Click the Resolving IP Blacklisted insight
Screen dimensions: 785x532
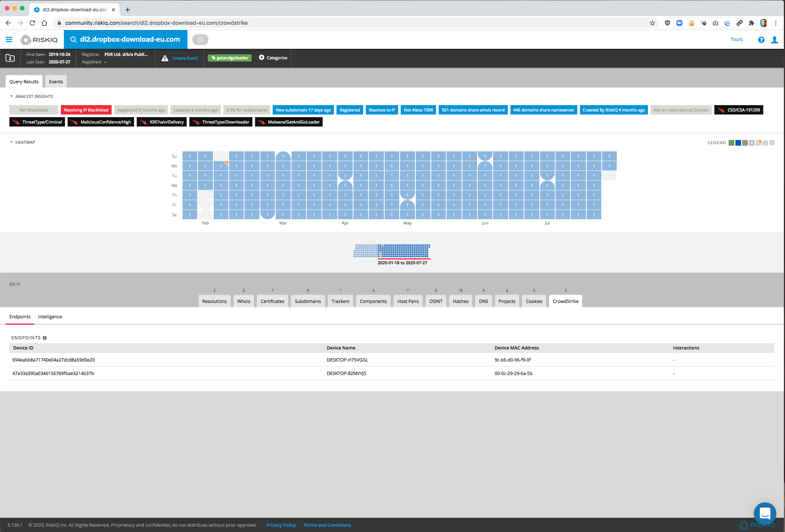pos(86,110)
